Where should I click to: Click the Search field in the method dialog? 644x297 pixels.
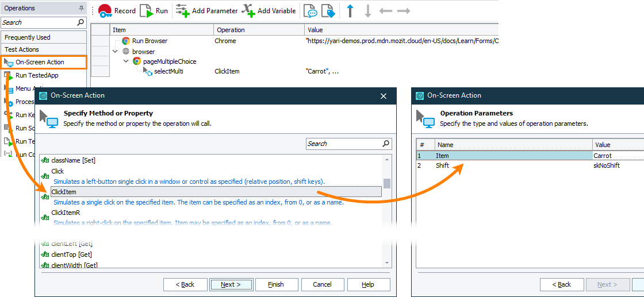[343, 144]
